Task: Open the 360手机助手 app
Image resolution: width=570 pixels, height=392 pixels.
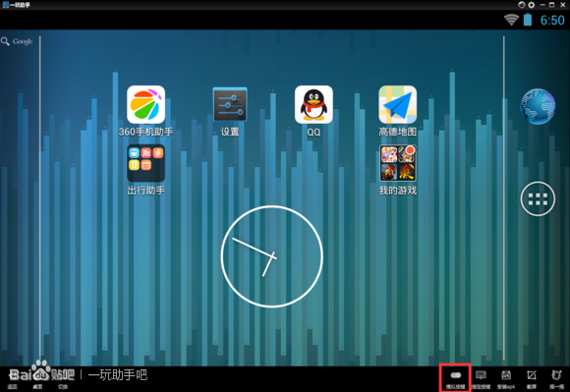Action: point(145,104)
